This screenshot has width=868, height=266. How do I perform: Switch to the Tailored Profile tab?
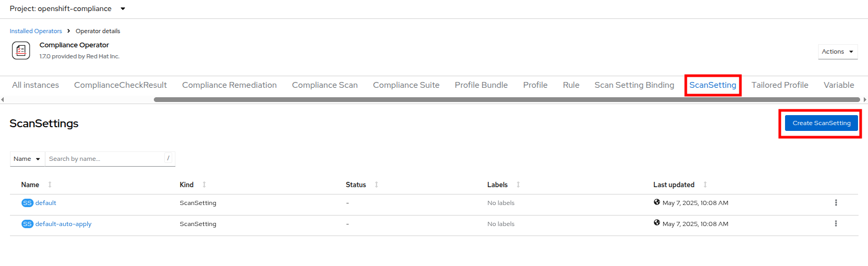tap(779, 85)
